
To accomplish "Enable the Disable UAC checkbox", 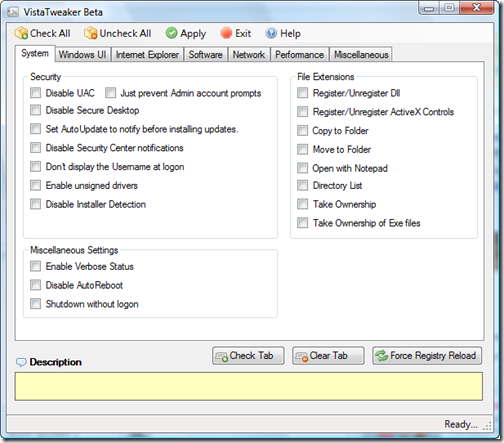I will click(x=35, y=93).
